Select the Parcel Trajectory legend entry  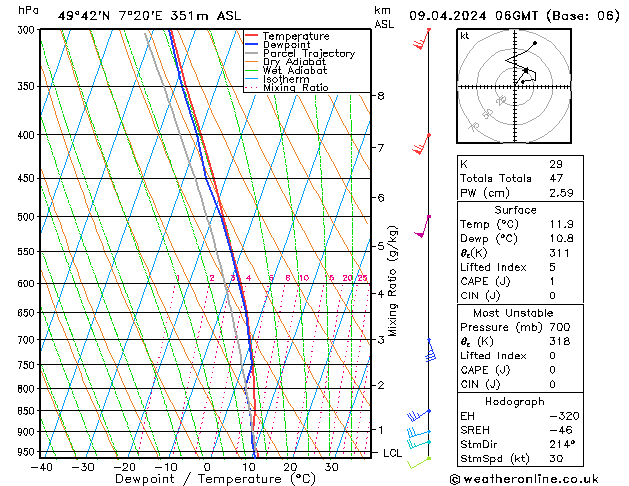(308, 54)
